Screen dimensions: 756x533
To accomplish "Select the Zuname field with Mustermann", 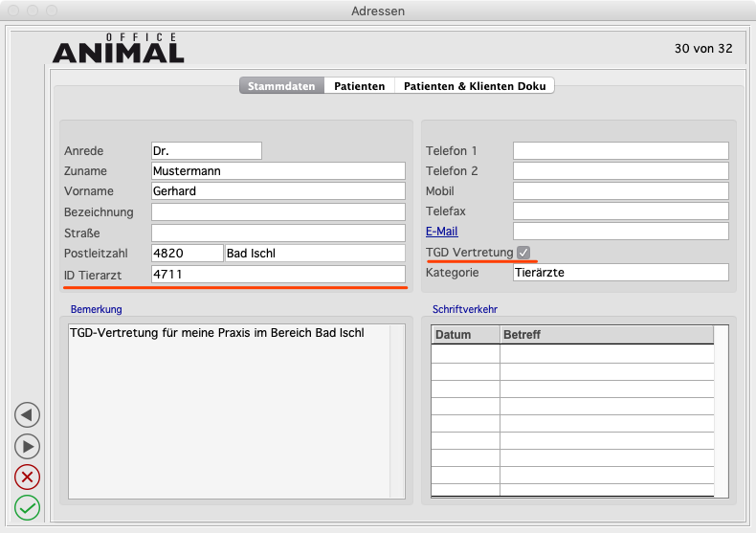I will 278,171.
